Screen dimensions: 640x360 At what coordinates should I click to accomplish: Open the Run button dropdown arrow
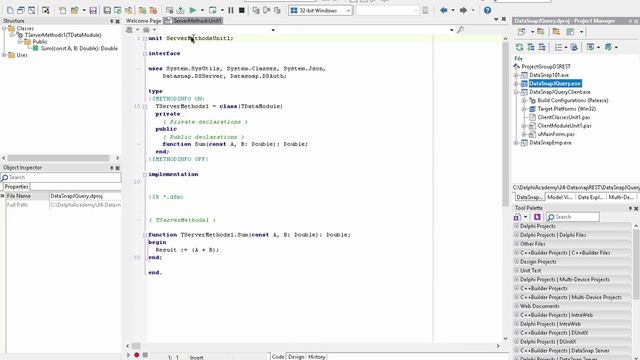[202, 10]
